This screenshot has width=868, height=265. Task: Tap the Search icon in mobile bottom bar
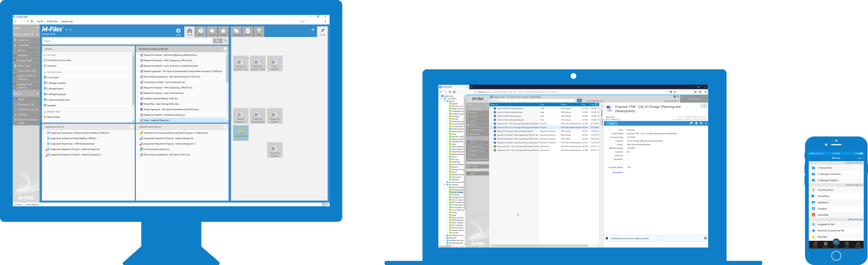836,243
